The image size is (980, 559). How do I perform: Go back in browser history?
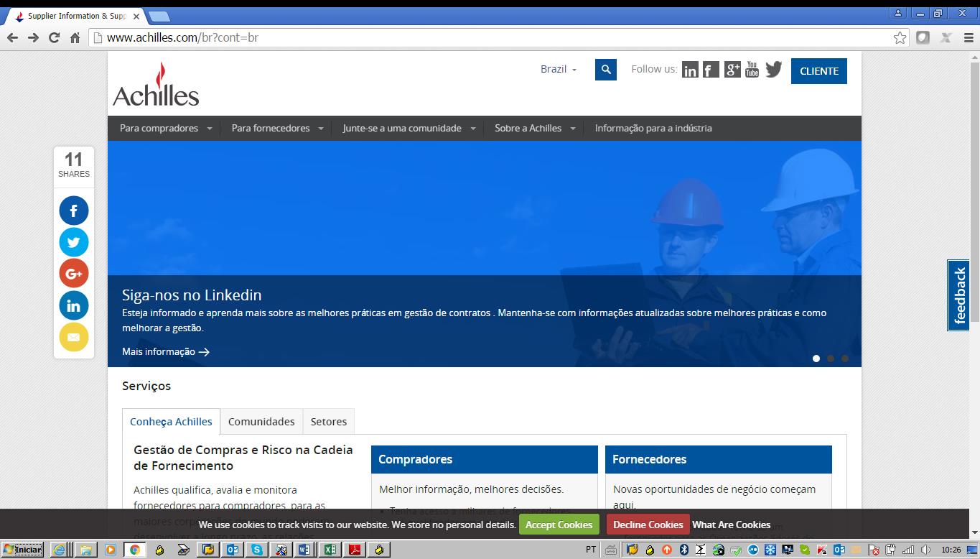pyautogui.click(x=12, y=37)
